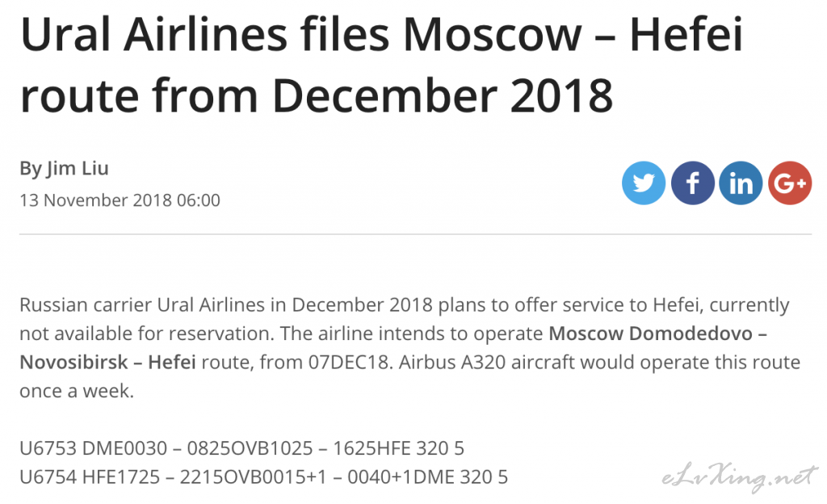The height and width of the screenshot is (504, 827).
Task: Share article via Twitter icon
Action: pyautogui.click(x=644, y=183)
